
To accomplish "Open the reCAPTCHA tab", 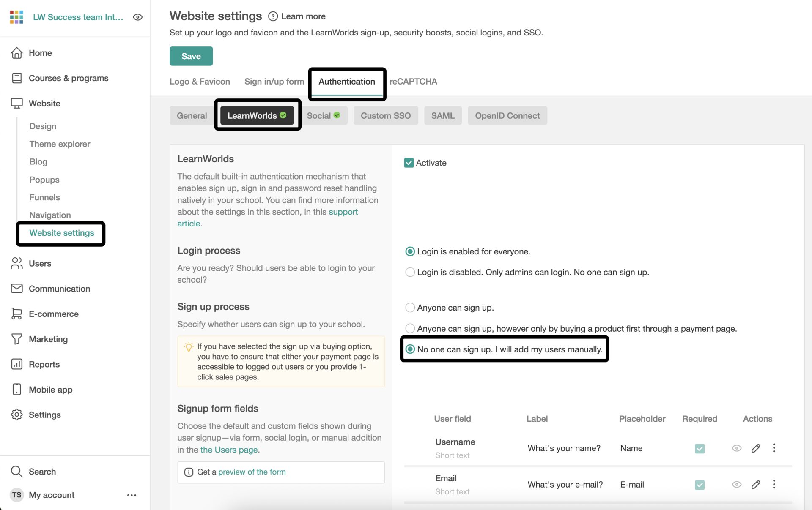I will pyautogui.click(x=413, y=82).
